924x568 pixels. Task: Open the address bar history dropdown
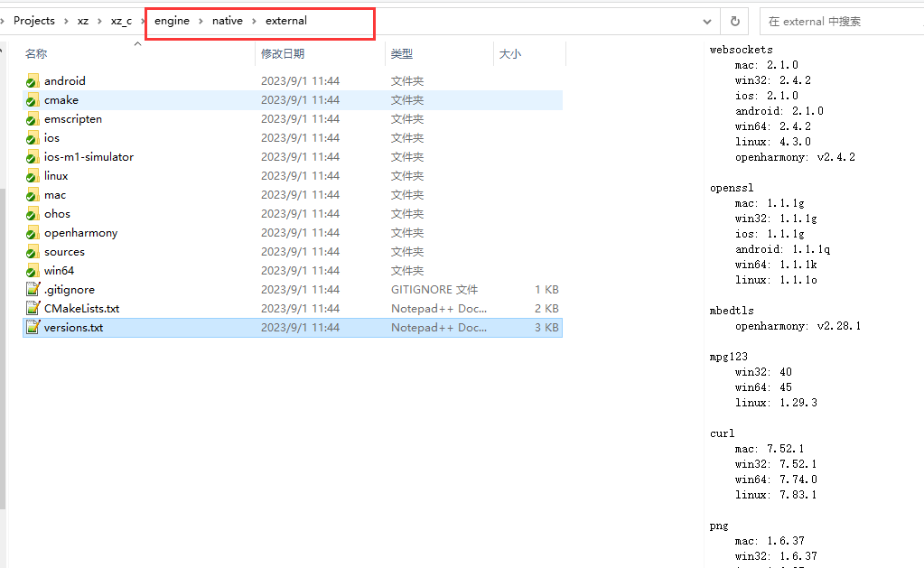coord(707,21)
